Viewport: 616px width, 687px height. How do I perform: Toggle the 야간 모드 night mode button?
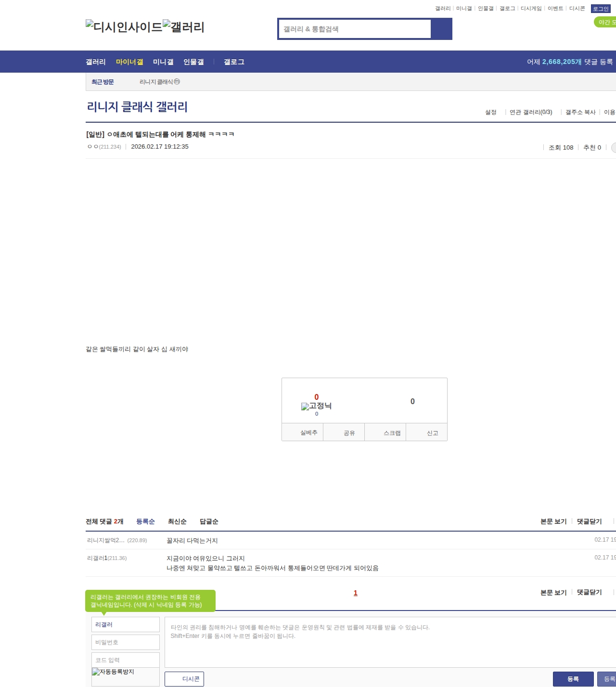point(605,22)
